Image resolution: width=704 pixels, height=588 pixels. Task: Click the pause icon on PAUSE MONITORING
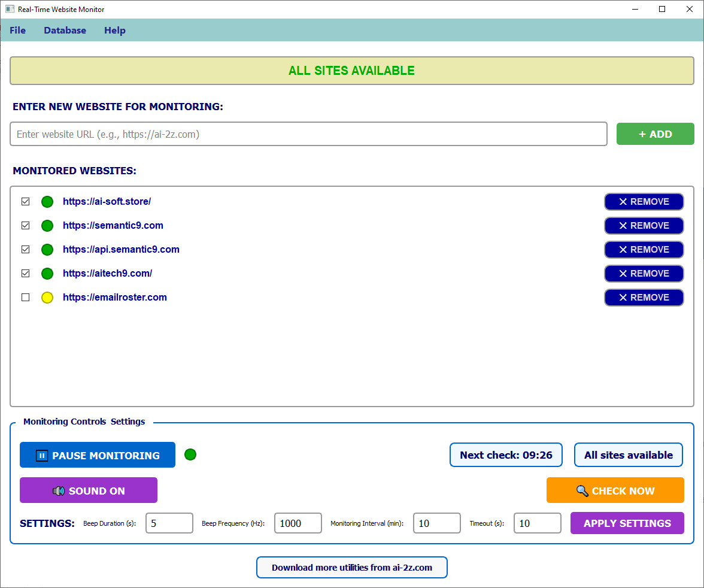coord(41,455)
